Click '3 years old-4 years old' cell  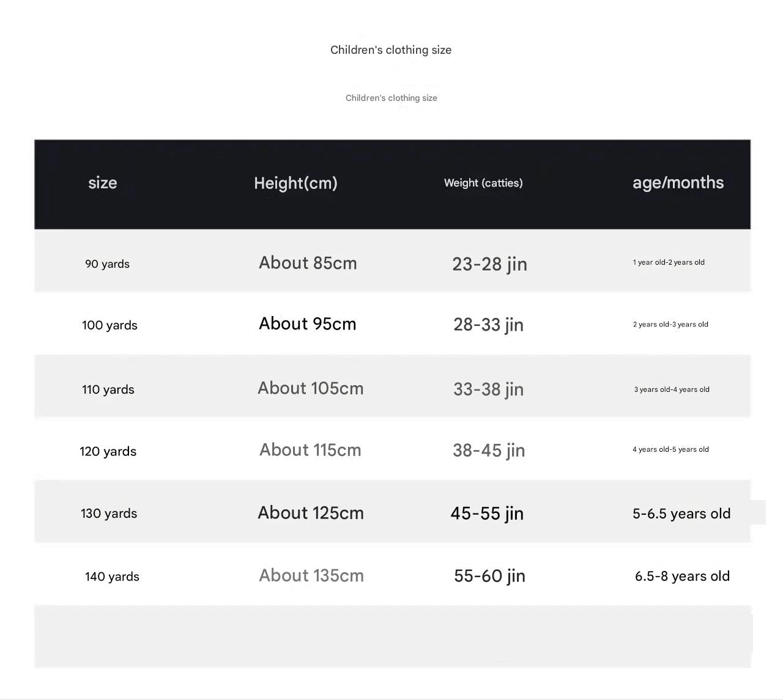click(672, 389)
